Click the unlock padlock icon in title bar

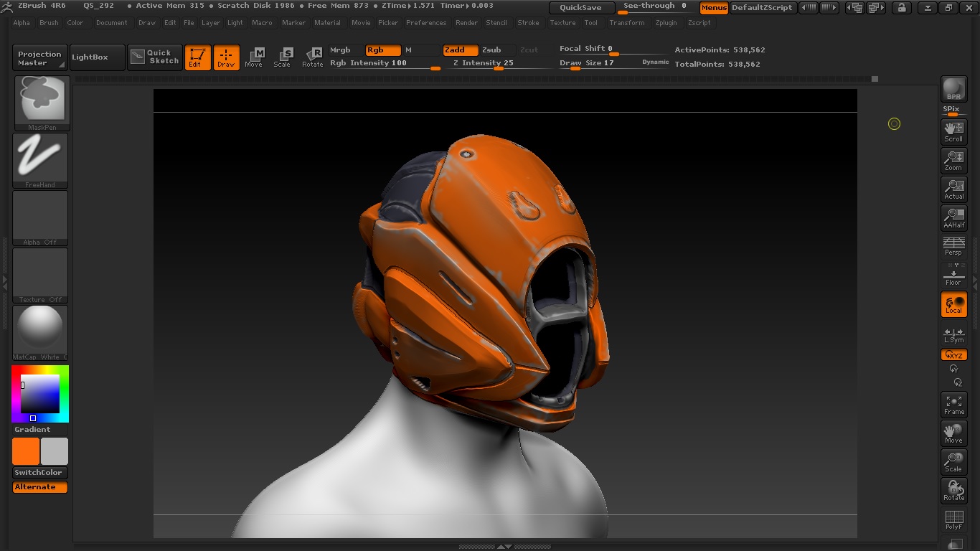tap(902, 8)
